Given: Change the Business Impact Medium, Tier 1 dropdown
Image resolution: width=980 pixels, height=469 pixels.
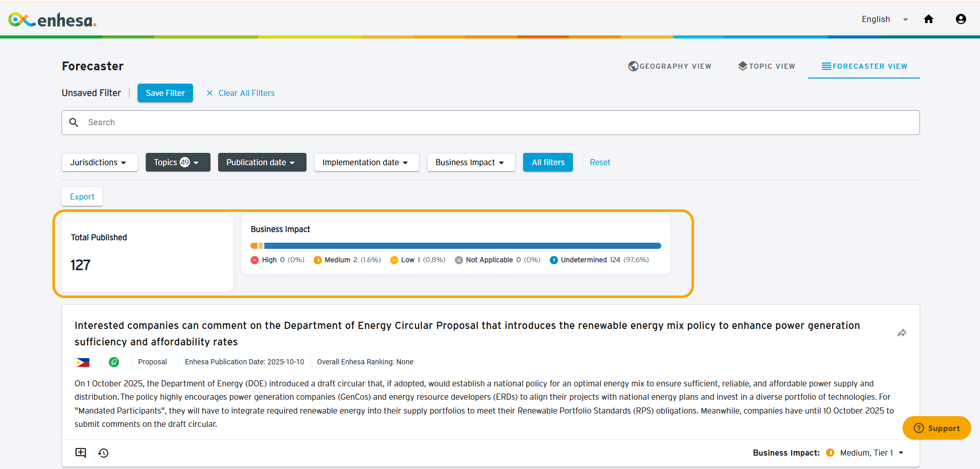Looking at the screenshot, I should coord(871,453).
